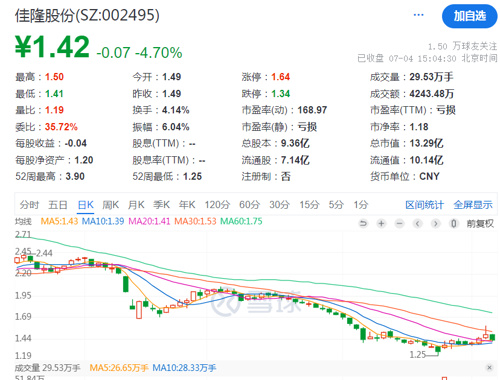Click the volume MA5:26.65万手 label
This screenshot has height=380, width=500.
pos(119,368)
